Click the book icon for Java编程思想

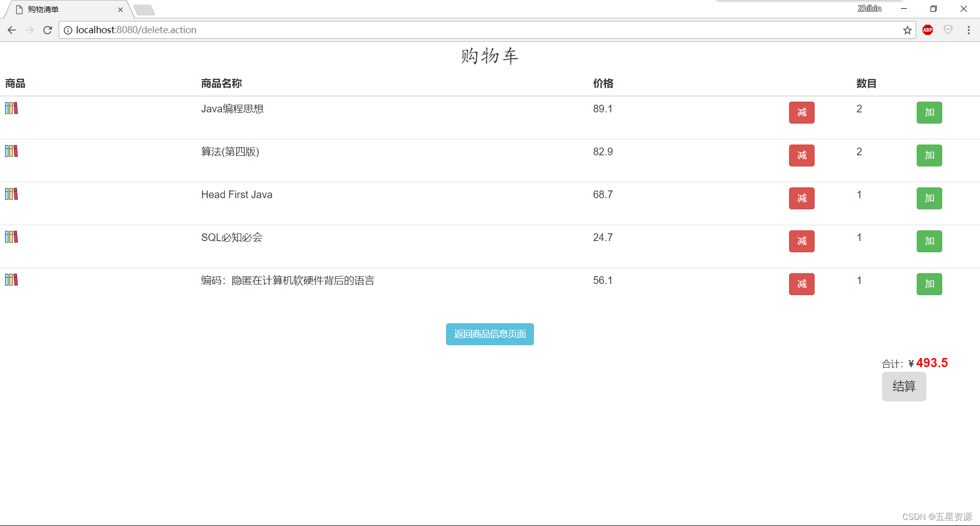(11, 108)
